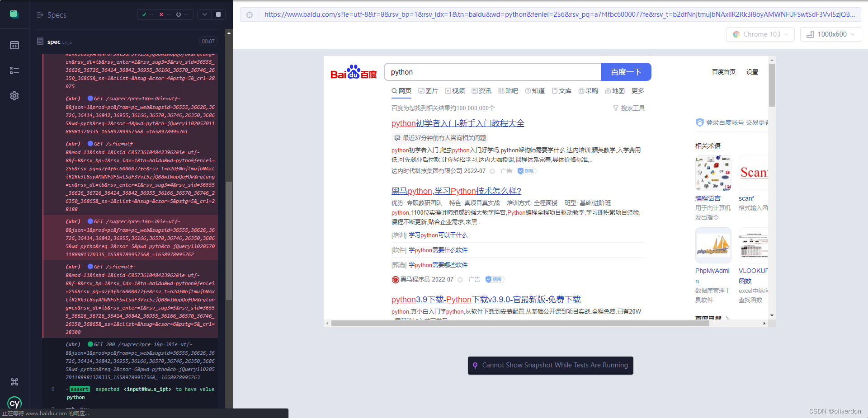Click the selector playground crosshair icon

pos(250,15)
